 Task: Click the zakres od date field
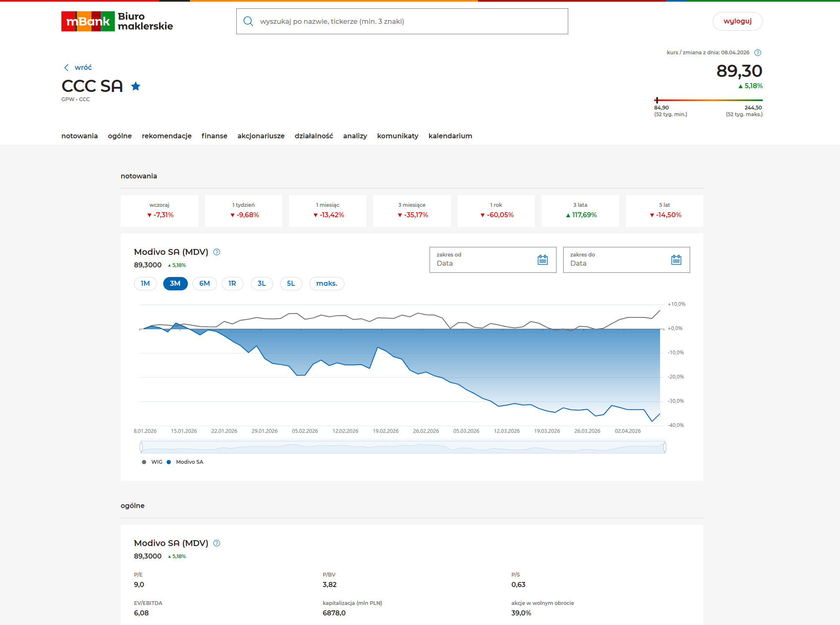493,260
